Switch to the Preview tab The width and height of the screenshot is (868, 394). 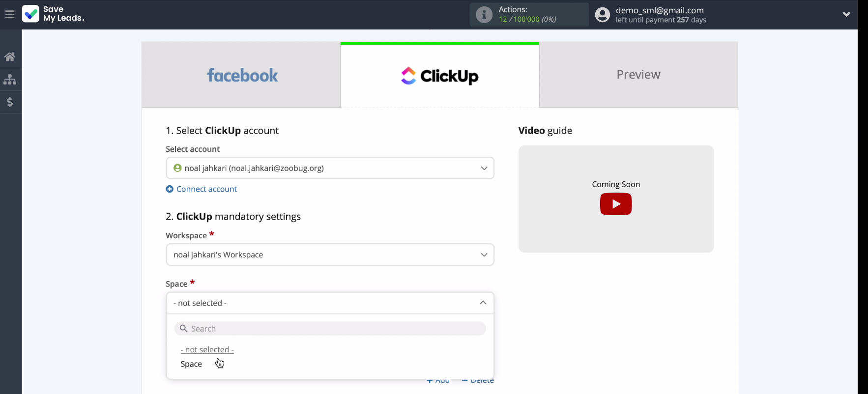tap(638, 75)
